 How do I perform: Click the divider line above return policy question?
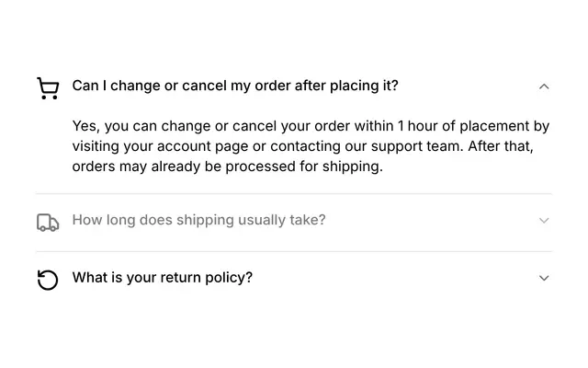[294, 251]
